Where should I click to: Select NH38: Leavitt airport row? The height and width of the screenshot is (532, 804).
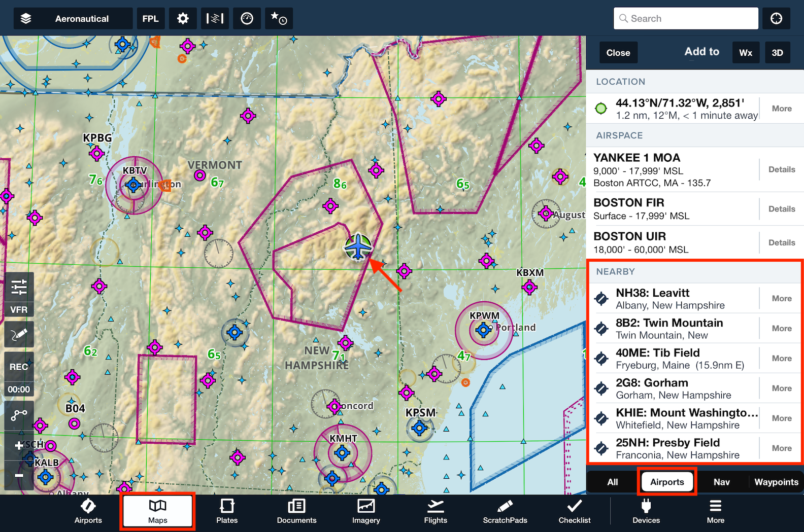(x=674, y=299)
